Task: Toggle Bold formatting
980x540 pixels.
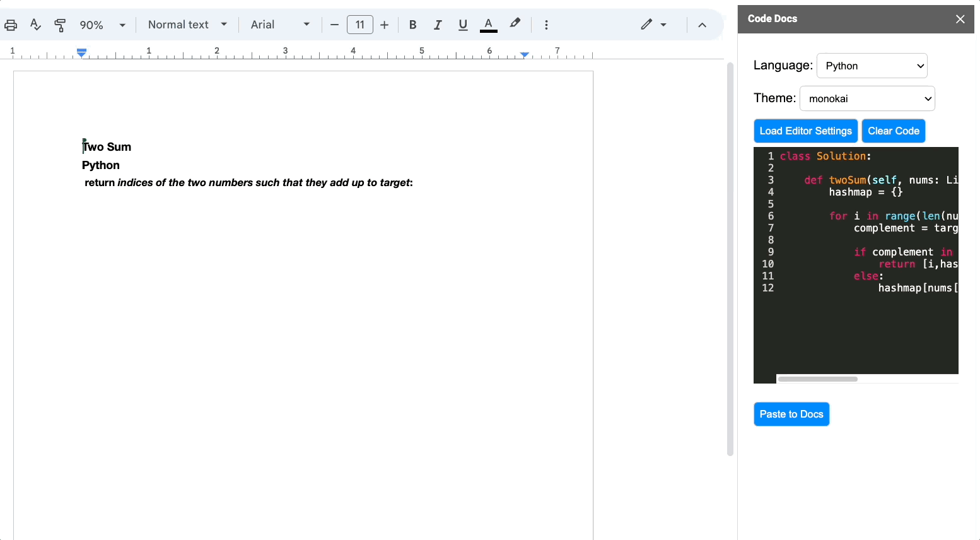Action: coord(412,25)
